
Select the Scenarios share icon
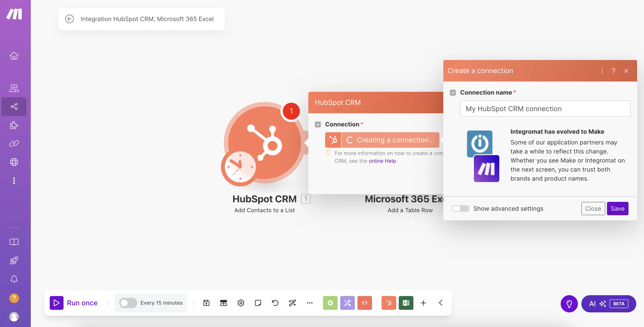(14, 107)
